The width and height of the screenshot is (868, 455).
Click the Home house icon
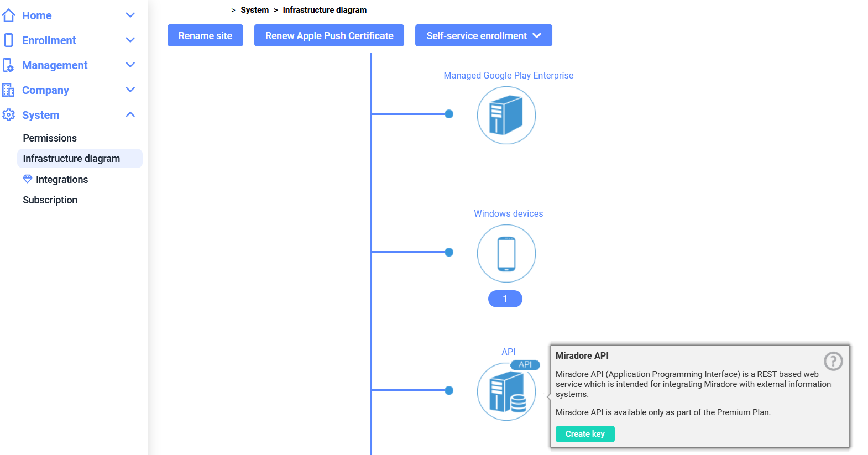[x=8, y=15]
